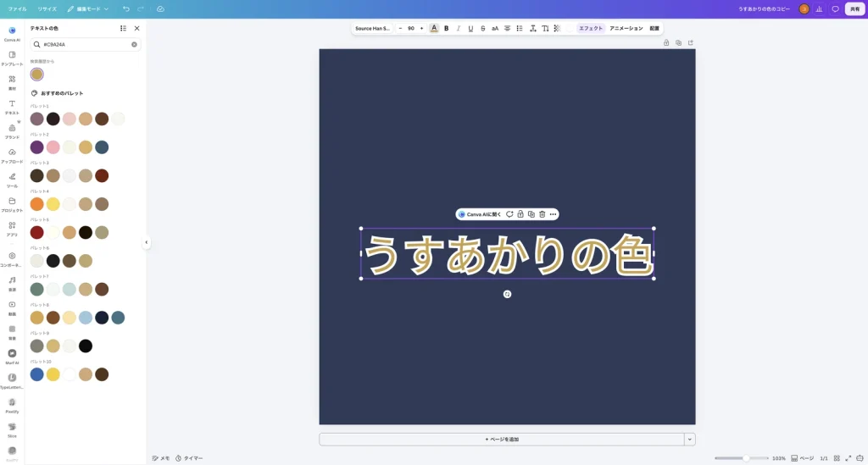Open the Pixelify app
Screen dimensions: 868x465
pyautogui.click(x=12, y=405)
